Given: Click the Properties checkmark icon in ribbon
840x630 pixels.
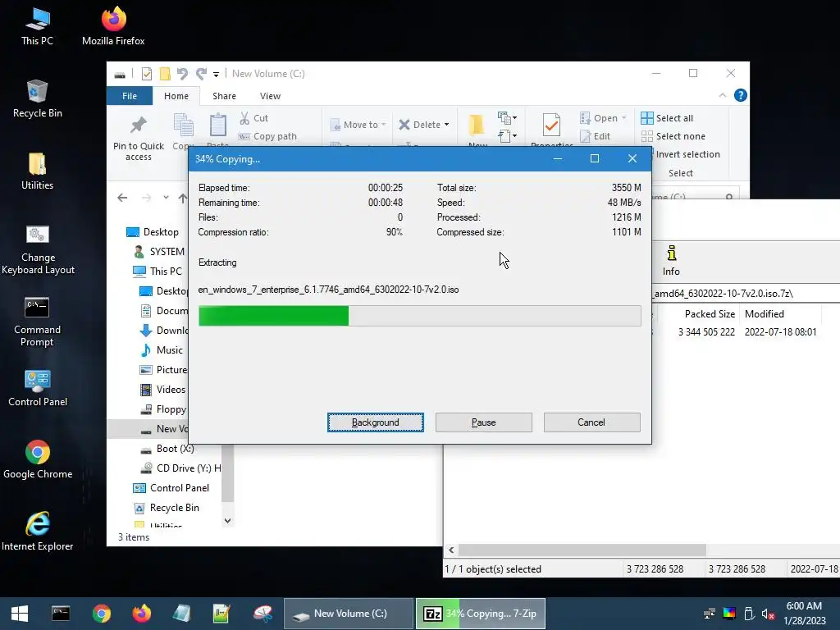Looking at the screenshot, I should point(551,125).
